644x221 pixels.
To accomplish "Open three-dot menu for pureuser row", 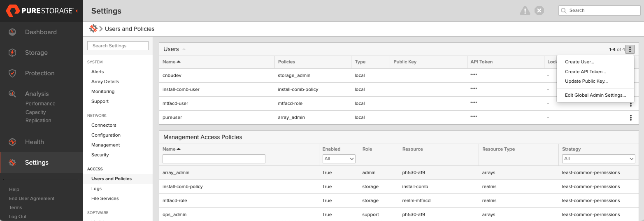I will click(x=630, y=118).
